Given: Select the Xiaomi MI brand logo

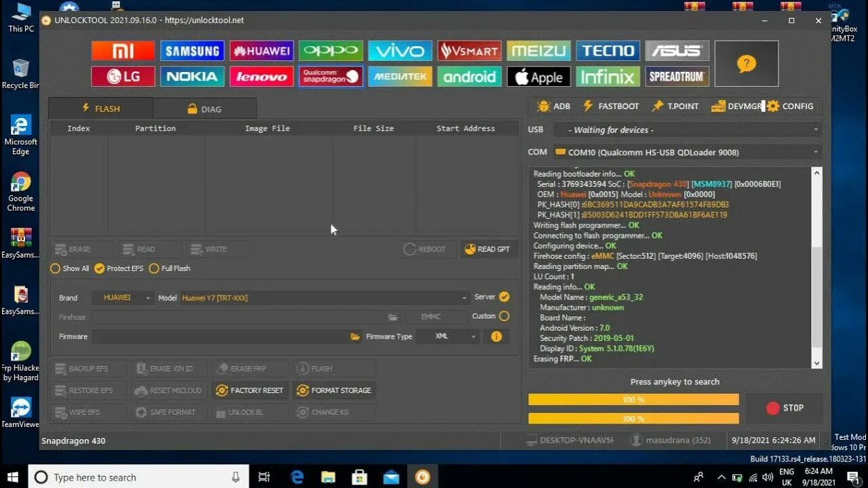Looking at the screenshot, I should pos(123,51).
